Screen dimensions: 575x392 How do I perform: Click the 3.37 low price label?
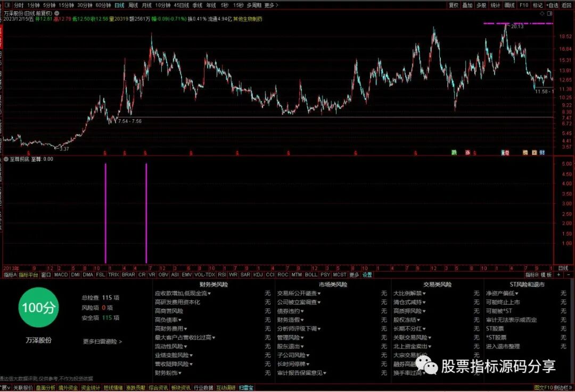coord(64,149)
